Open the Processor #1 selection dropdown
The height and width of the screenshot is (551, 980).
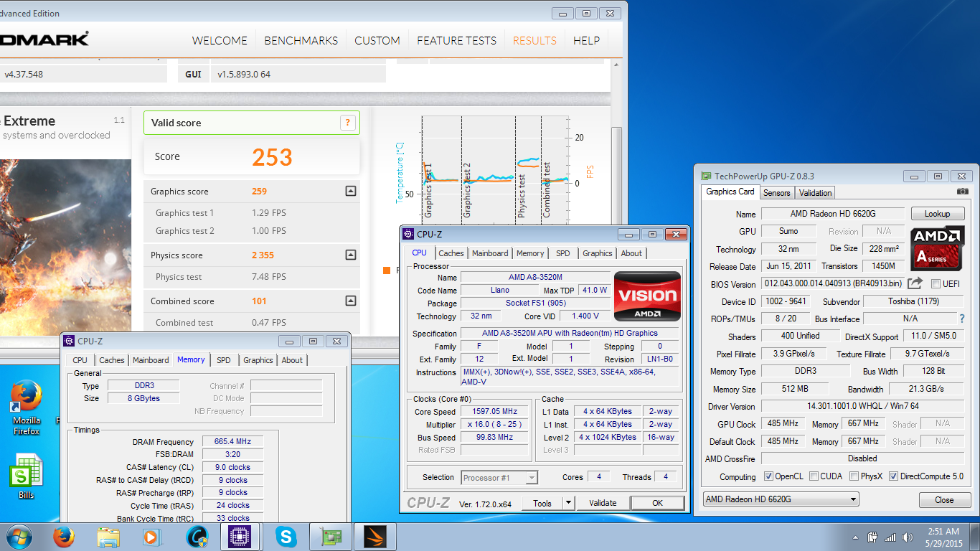tap(499, 477)
